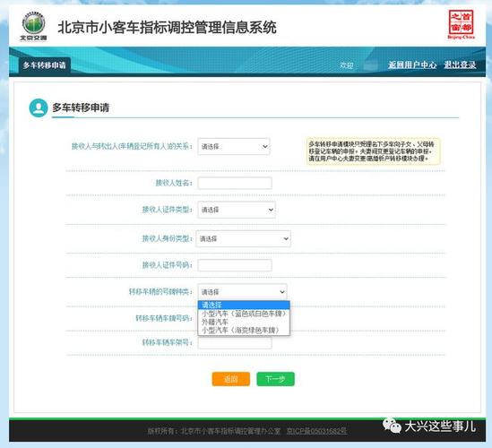Click the 欢迎 text in the top bar
The width and height of the screenshot is (492, 448).
pyautogui.click(x=347, y=65)
